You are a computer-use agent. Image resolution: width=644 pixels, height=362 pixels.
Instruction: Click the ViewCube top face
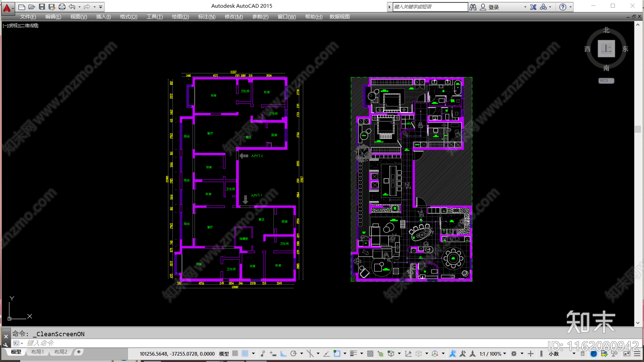606,49
